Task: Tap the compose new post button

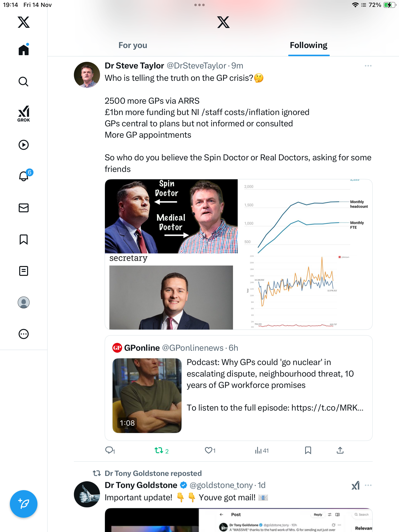Action: [24, 504]
